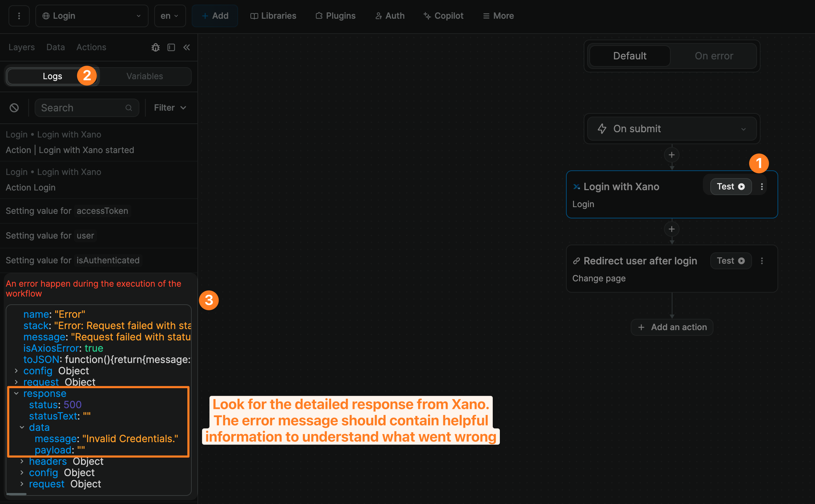The image size is (815, 504).
Task: Open Redirect user after login options menu
Action: pyautogui.click(x=762, y=261)
